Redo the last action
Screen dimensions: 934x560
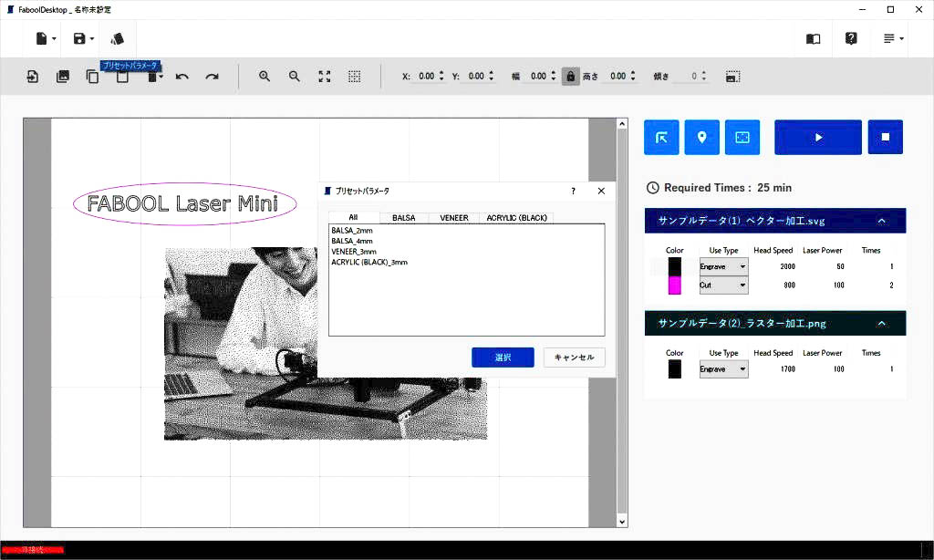pos(212,77)
